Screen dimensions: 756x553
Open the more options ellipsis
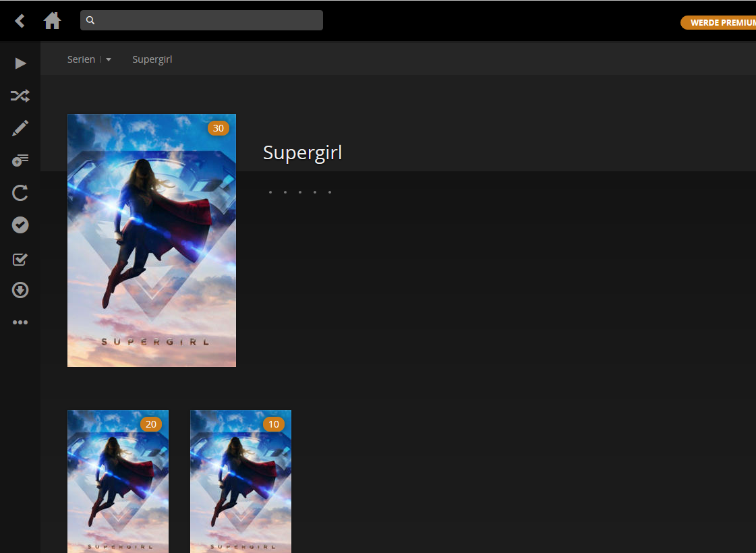click(x=20, y=322)
